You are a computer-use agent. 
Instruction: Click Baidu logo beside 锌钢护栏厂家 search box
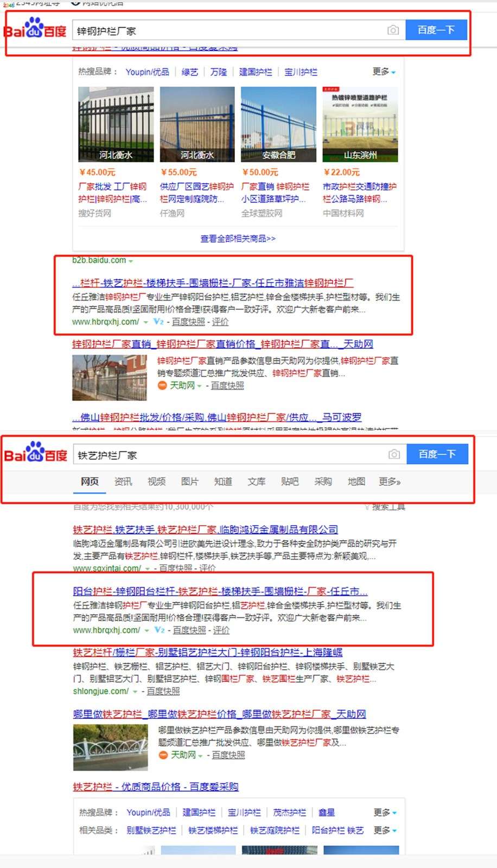pyautogui.click(x=36, y=29)
